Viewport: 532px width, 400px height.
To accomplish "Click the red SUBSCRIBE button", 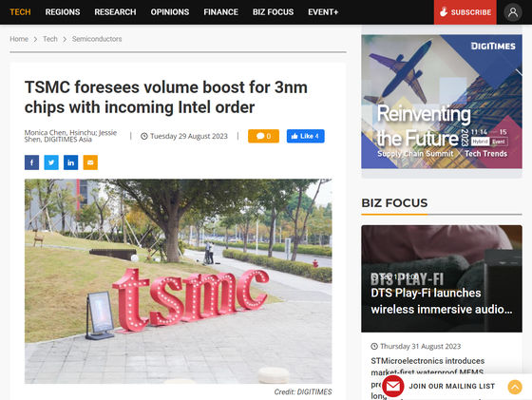I will tap(465, 12).
